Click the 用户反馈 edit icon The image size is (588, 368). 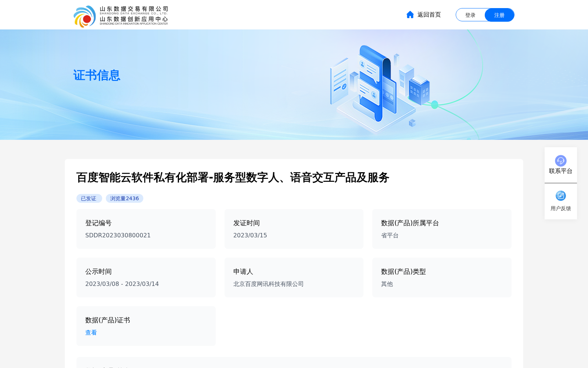coord(561,196)
